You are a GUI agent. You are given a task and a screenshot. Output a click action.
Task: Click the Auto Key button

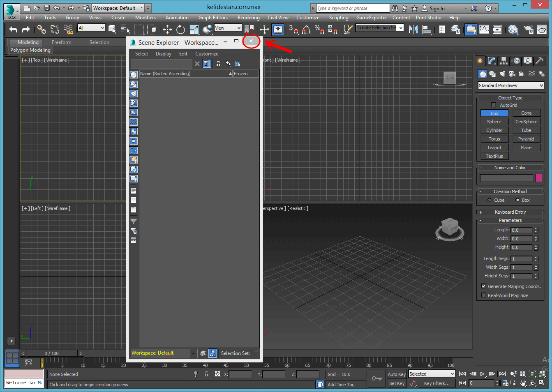pyautogui.click(x=397, y=374)
